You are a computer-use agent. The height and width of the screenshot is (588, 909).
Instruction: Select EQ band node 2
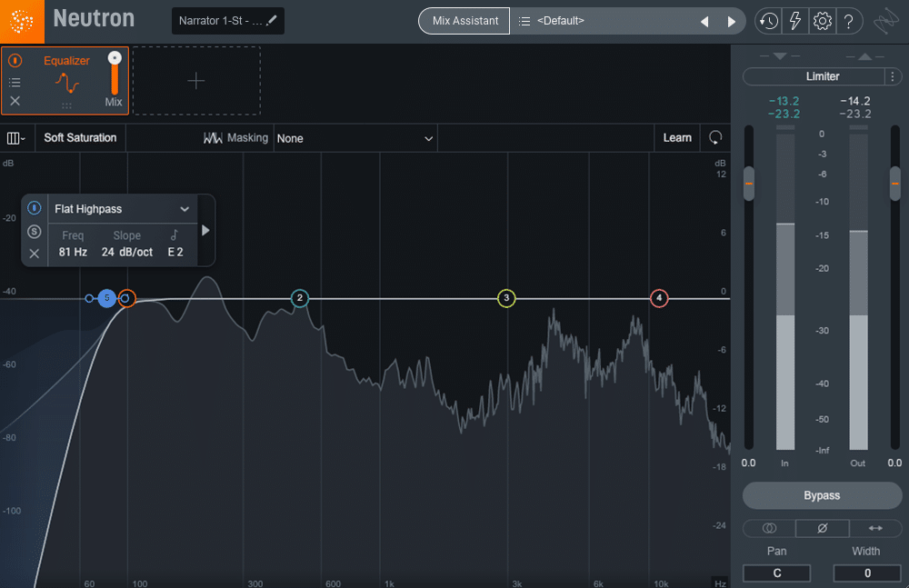[x=300, y=298]
